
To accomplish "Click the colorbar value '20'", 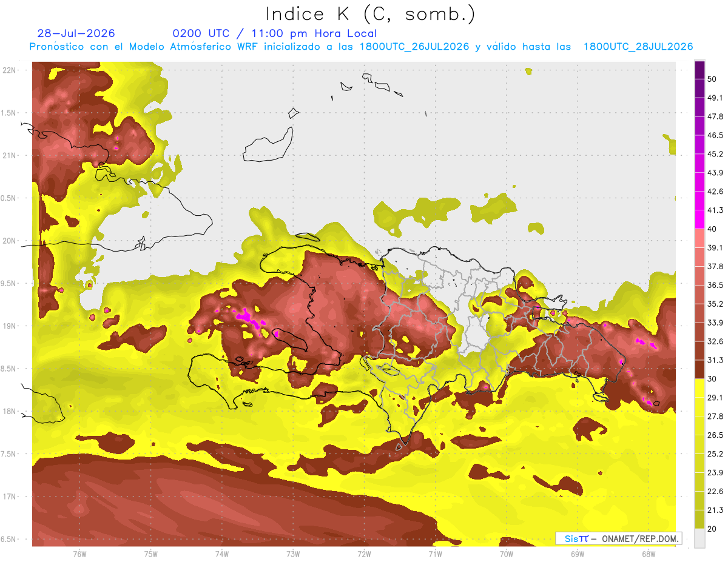I will click(x=713, y=528).
